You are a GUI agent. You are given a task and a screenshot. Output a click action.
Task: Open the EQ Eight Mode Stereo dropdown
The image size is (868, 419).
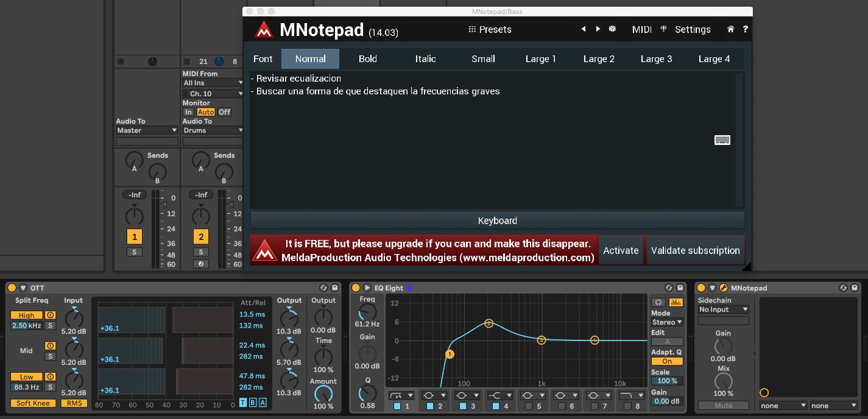(x=667, y=322)
